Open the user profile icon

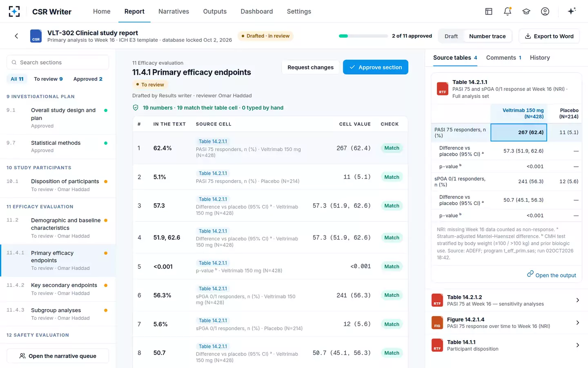click(545, 11)
